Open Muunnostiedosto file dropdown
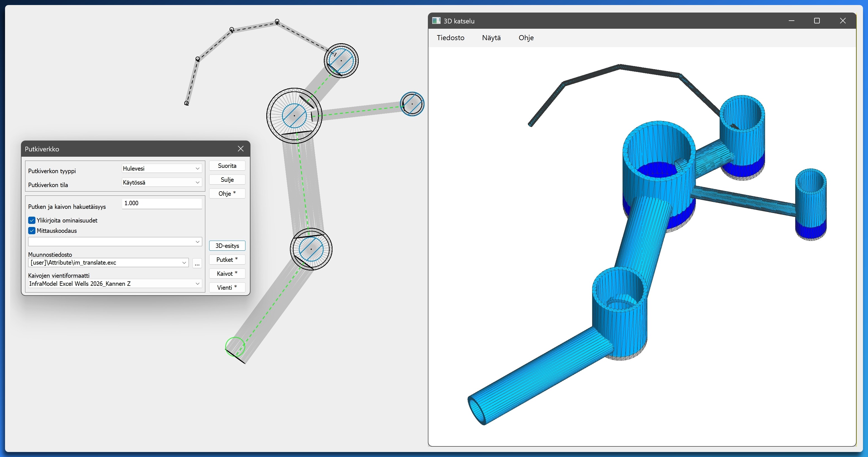This screenshot has height=457, width=868. (x=108, y=262)
